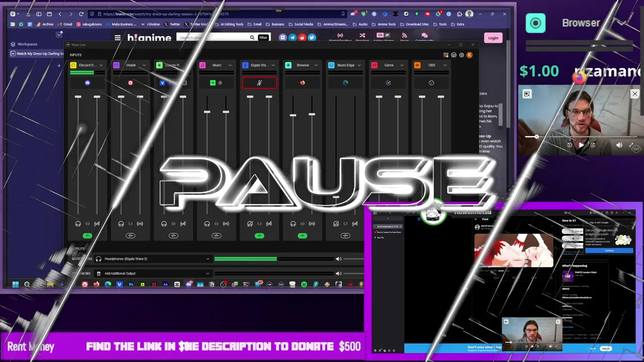Screen dimensions: 644x362
Task: Expand the Music Edge channel dropdown arrow
Action: tap(359, 65)
